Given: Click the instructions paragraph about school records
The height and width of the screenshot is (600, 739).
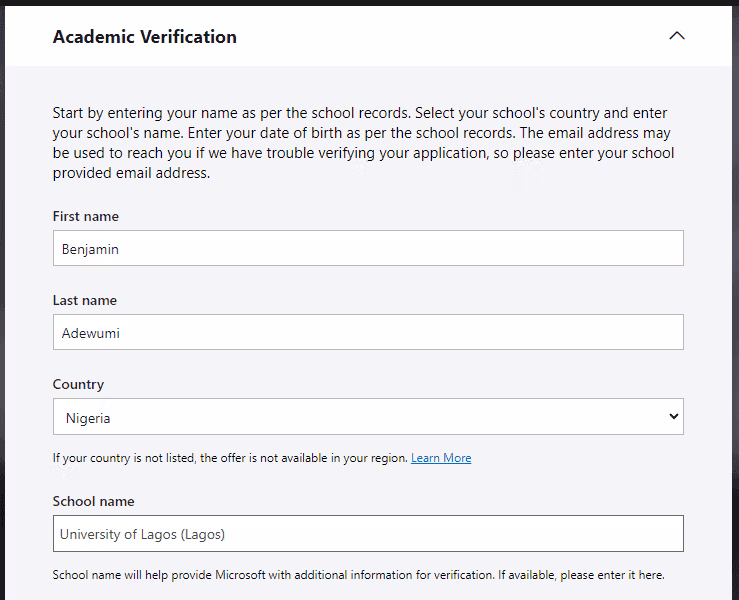Looking at the screenshot, I should pyautogui.click(x=362, y=143).
